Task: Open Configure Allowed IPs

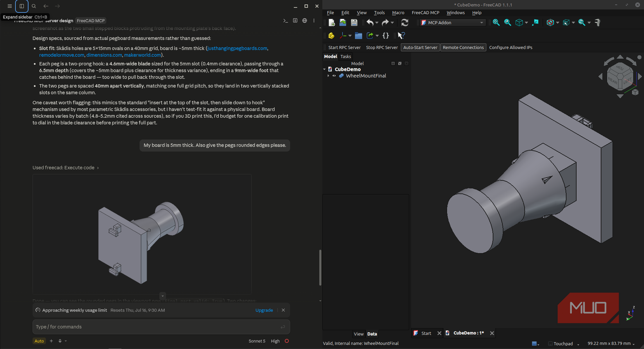Action: point(511,48)
